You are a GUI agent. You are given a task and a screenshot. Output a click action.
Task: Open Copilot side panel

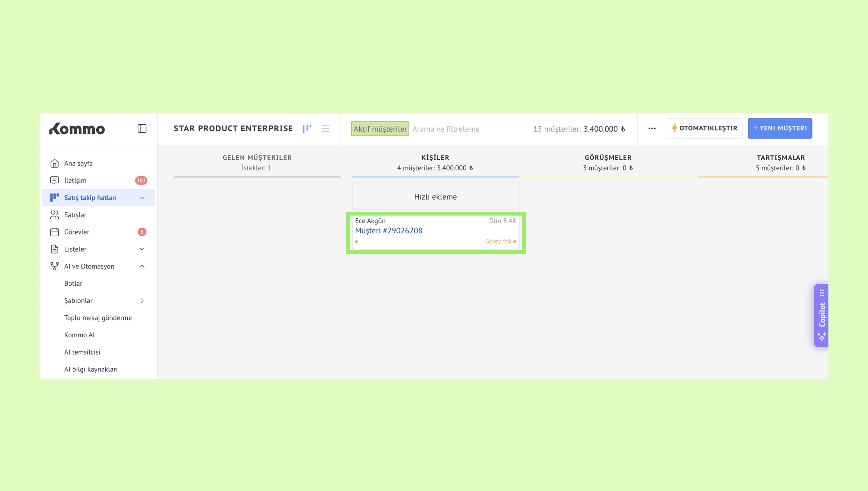(821, 315)
